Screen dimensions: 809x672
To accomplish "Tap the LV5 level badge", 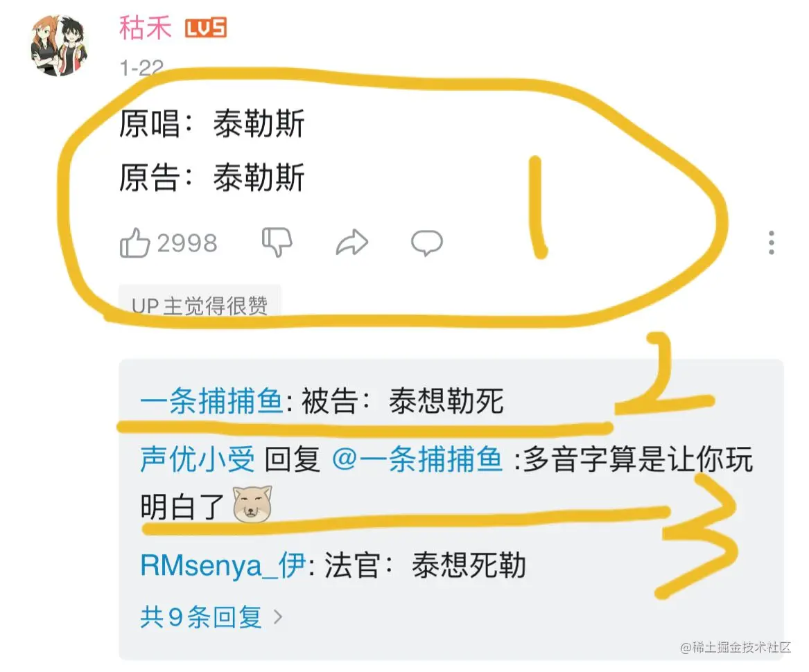I will [206, 28].
